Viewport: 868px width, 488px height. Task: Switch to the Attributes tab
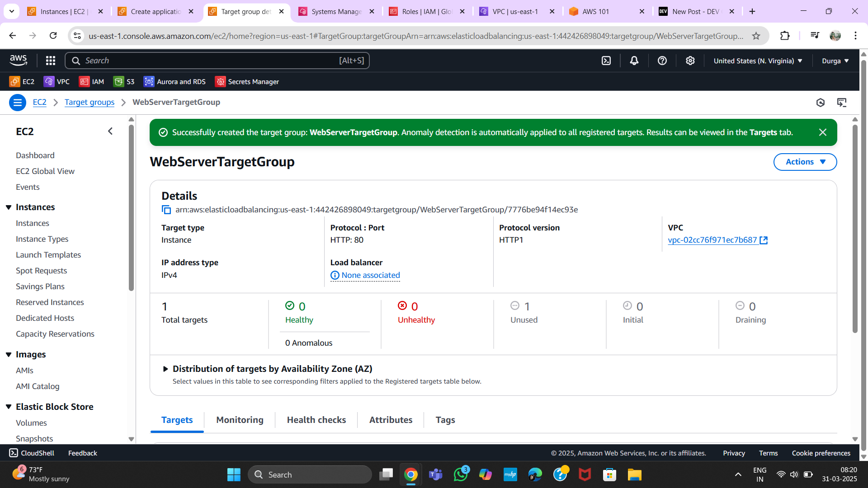click(x=391, y=420)
